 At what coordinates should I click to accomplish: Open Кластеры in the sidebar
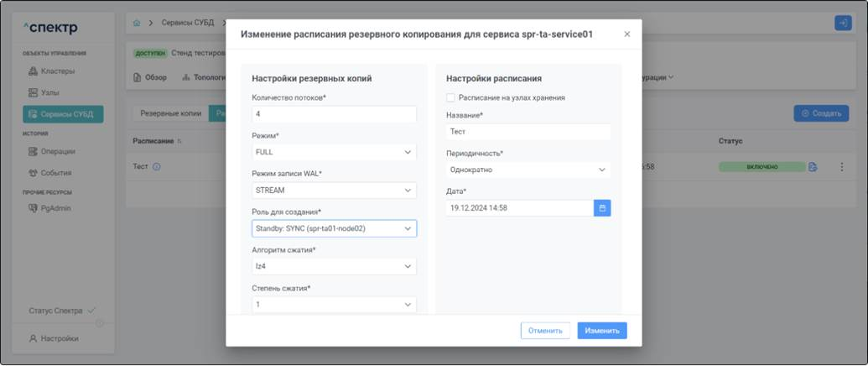(57, 71)
